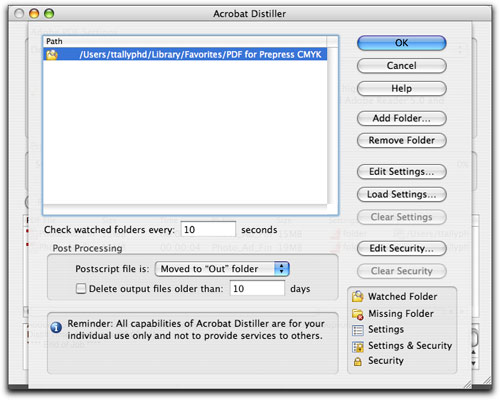Enable Delete output files older than checkbox

(81, 288)
